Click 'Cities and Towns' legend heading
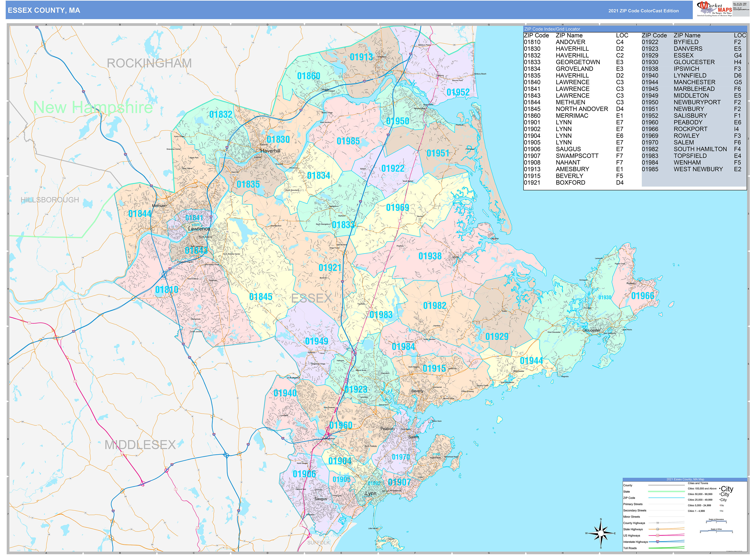This screenshot has height=555, width=756. (698, 483)
